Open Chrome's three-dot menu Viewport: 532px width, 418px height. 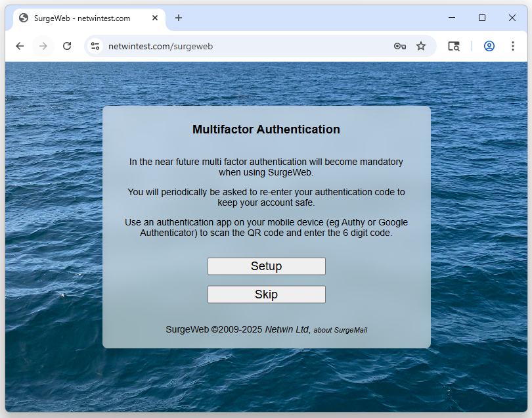point(513,46)
